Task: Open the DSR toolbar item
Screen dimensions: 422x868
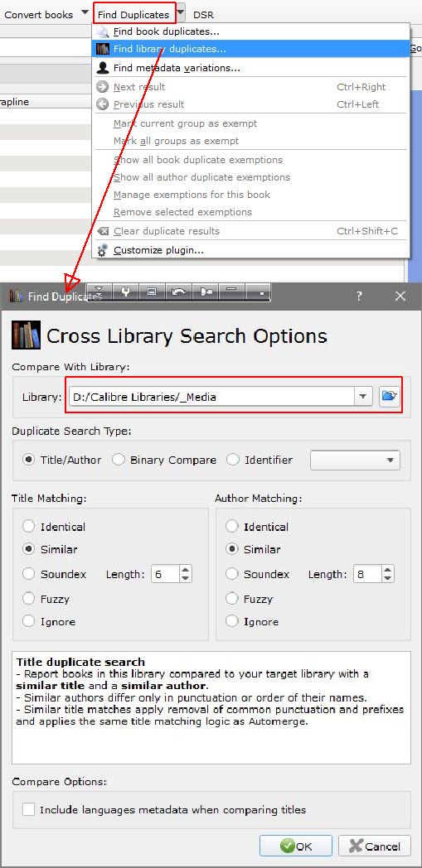Action: tap(203, 15)
